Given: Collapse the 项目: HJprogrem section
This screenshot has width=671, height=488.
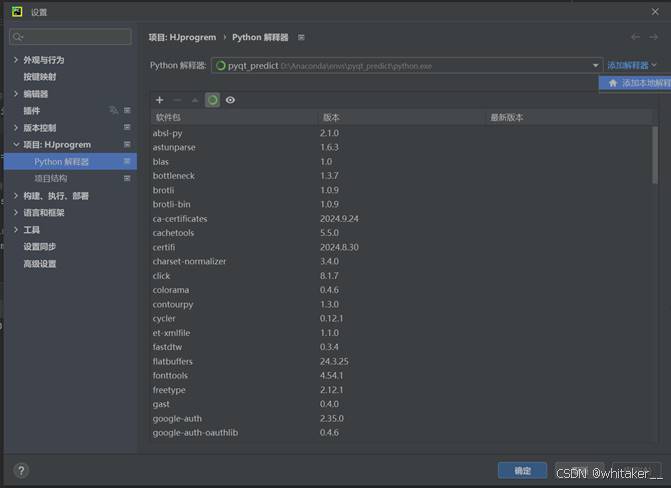Looking at the screenshot, I should (x=16, y=145).
